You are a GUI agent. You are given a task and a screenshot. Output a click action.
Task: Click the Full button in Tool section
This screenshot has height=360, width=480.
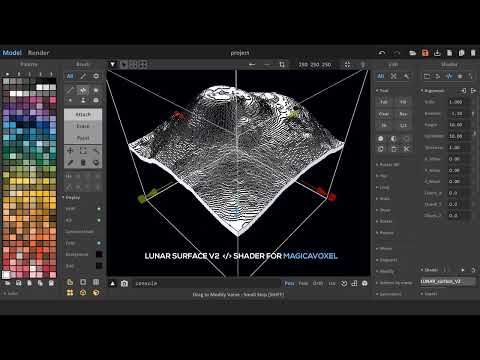384,102
